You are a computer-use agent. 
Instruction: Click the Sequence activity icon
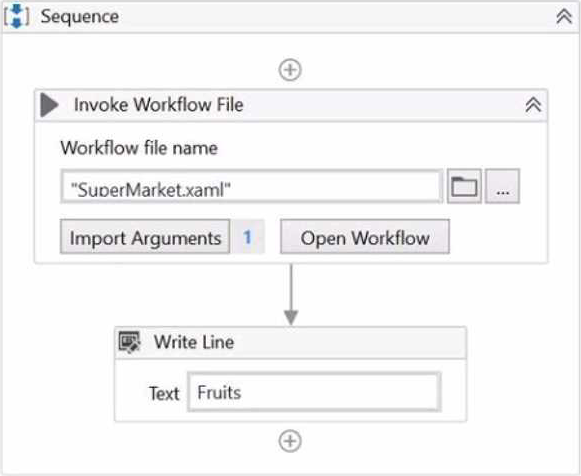click(x=16, y=16)
